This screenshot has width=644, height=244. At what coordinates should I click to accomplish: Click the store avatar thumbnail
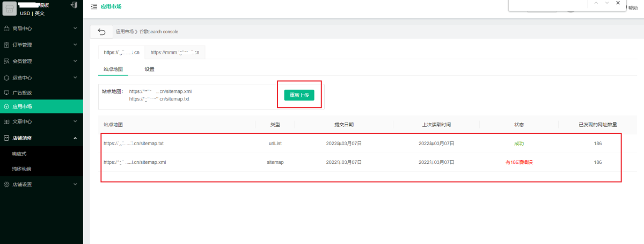(x=10, y=9)
